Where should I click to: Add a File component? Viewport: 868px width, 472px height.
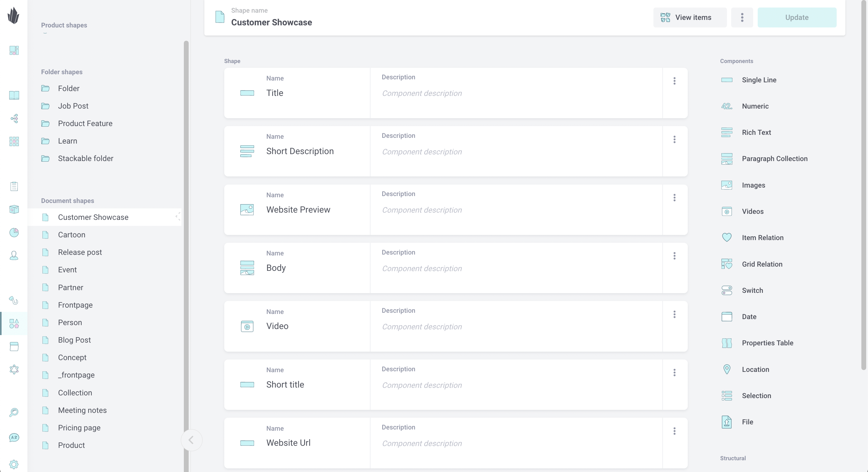click(x=737, y=422)
